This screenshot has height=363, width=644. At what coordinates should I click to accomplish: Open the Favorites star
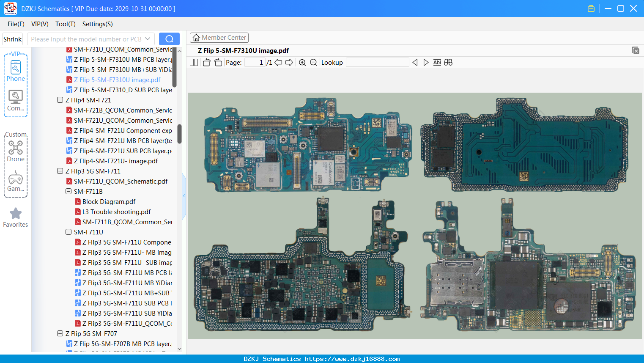point(16,217)
